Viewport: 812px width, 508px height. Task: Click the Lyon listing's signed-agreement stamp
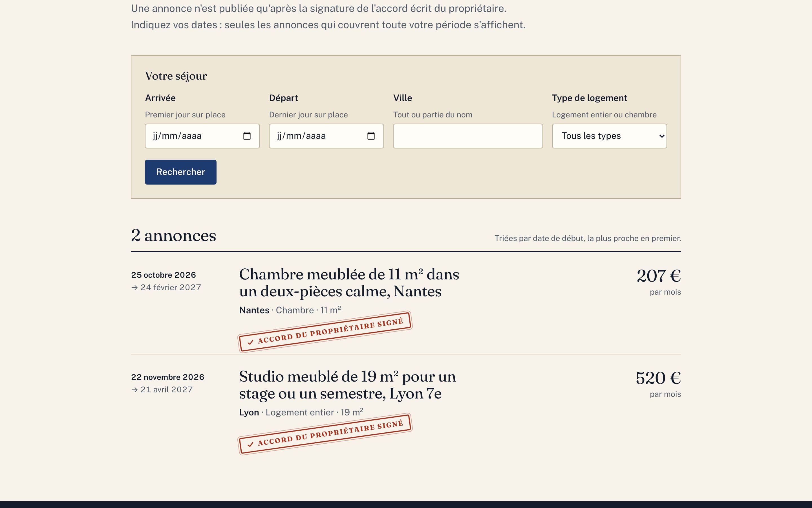click(325, 434)
